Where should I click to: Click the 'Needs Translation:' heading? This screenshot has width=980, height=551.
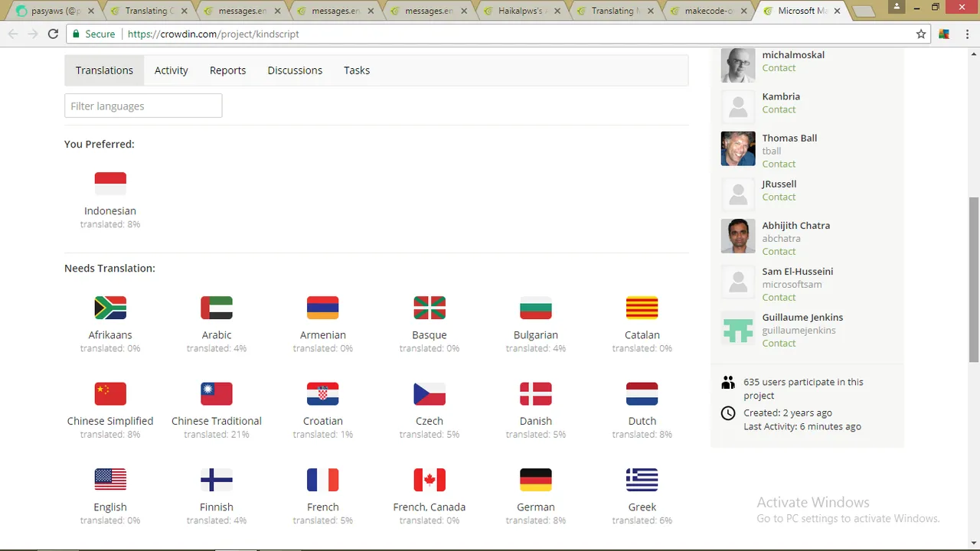point(109,268)
